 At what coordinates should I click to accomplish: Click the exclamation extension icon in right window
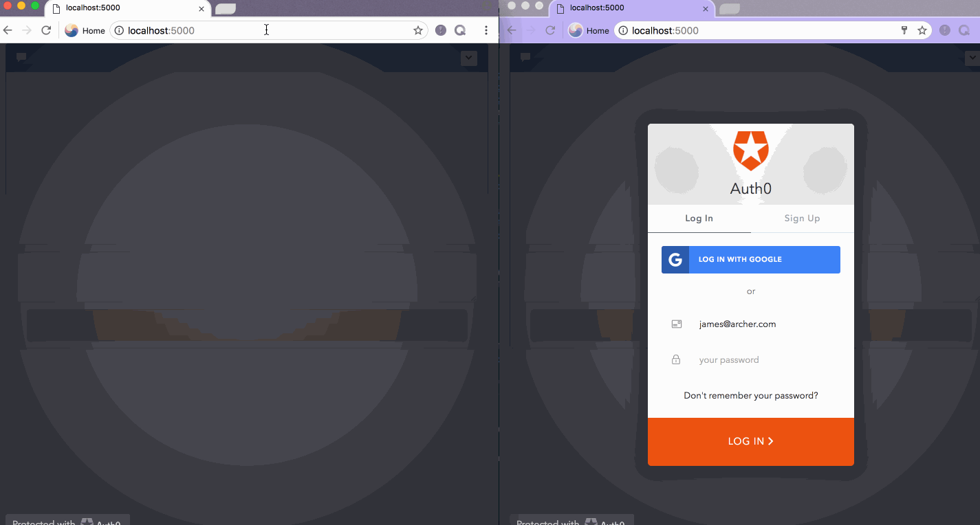[x=945, y=30]
